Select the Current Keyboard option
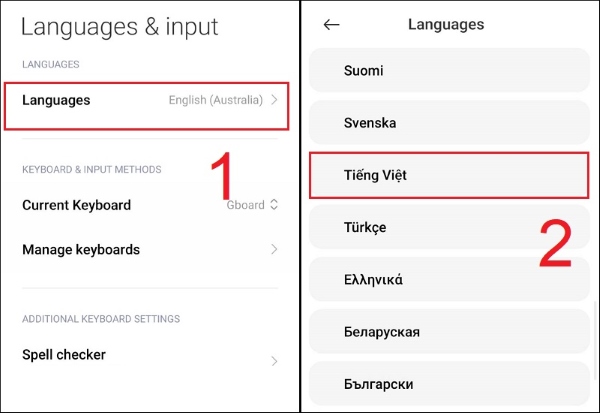 77,205
